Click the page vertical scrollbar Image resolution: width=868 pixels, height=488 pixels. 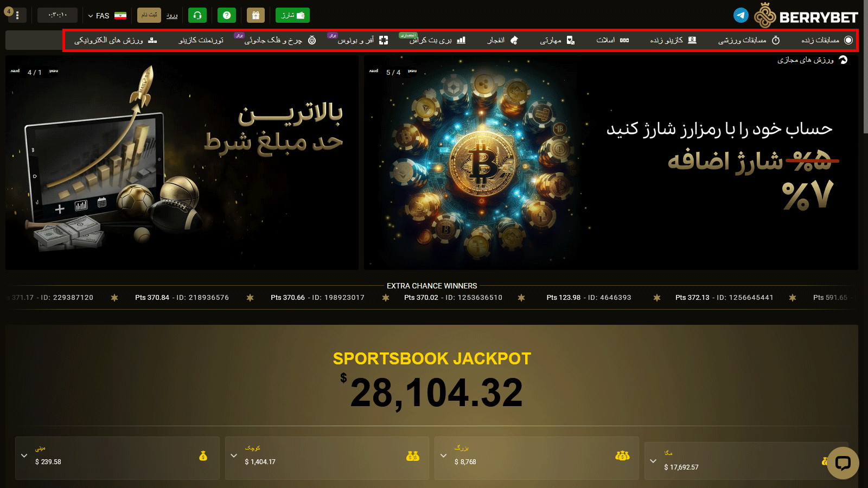[866, 244]
